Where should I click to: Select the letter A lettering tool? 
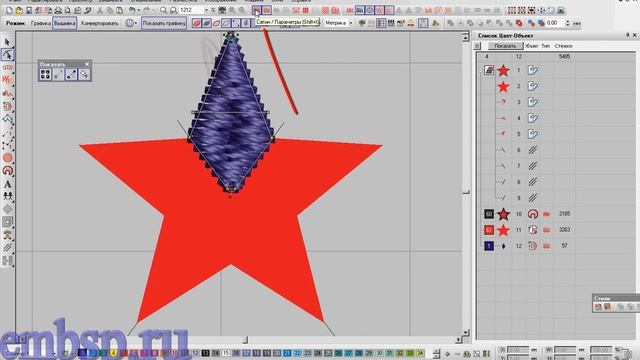coord(7,184)
